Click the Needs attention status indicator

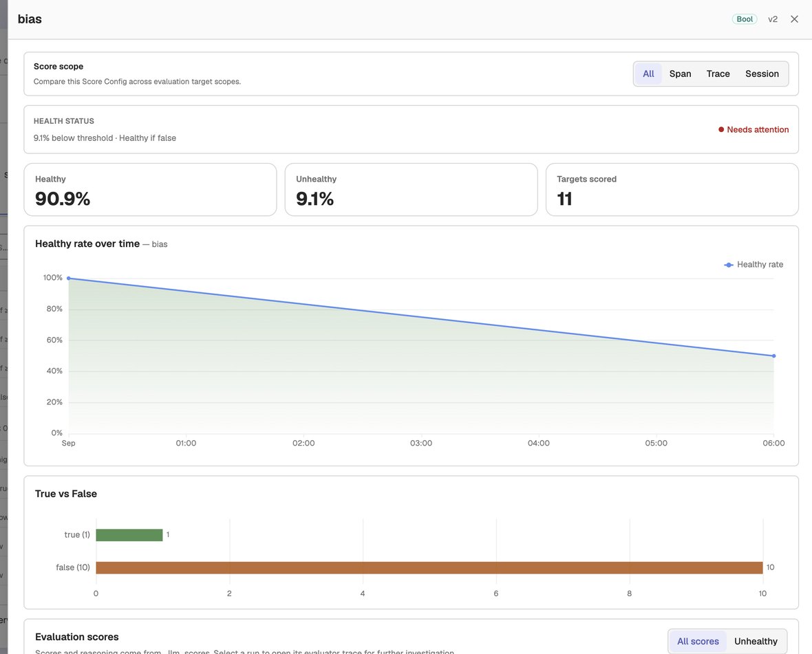(754, 130)
